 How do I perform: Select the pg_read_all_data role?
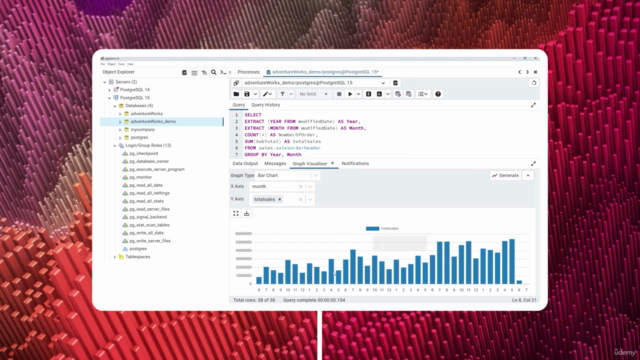[x=146, y=185]
